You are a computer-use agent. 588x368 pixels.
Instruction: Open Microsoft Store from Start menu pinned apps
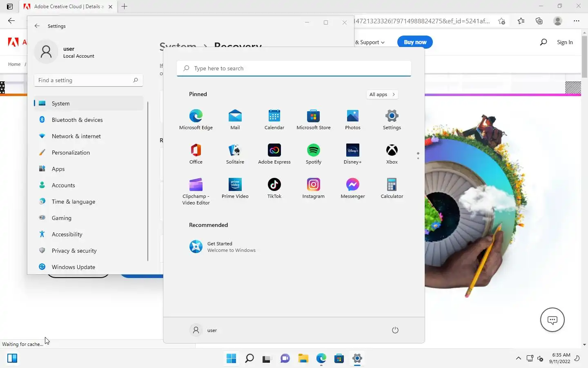click(314, 119)
